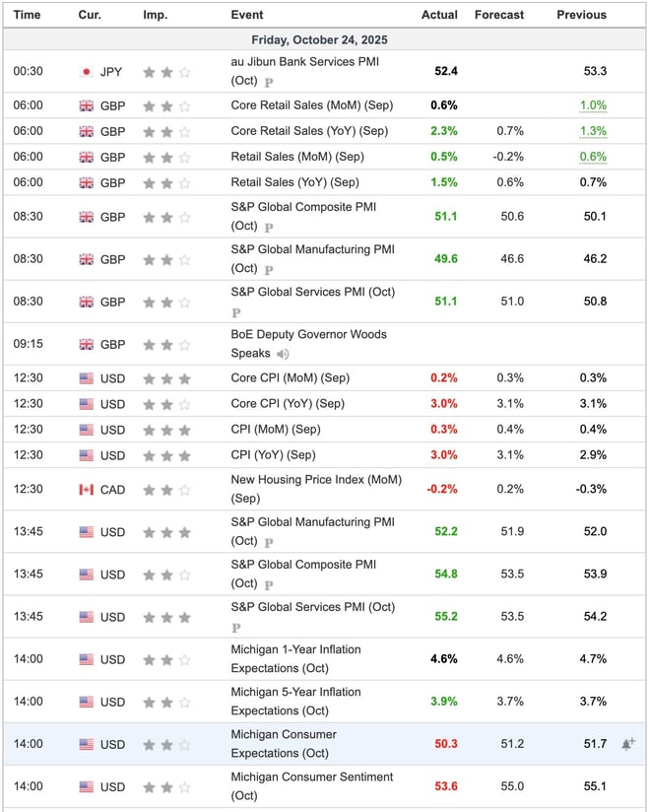Image resolution: width=648 pixels, height=812 pixels.
Task: Click the US flag on S&P Global Manufacturing PMI row
Action: pos(84,532)
